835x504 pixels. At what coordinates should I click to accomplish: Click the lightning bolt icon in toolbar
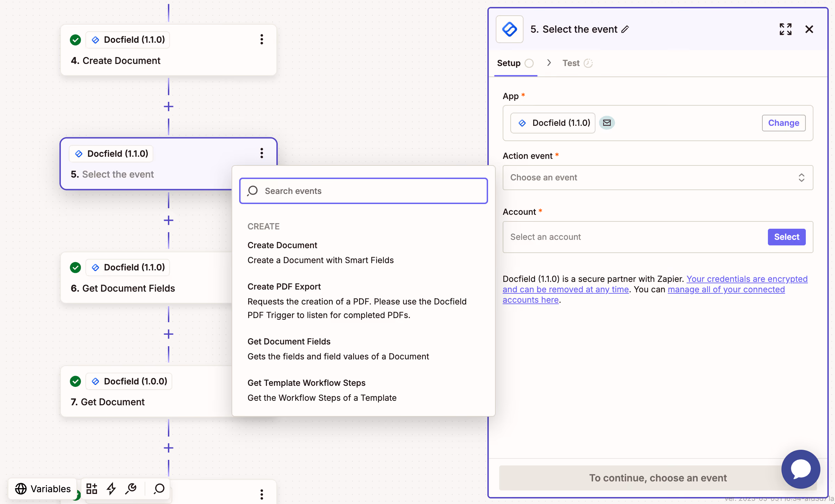pyautogui.click(x=111, y=489)
